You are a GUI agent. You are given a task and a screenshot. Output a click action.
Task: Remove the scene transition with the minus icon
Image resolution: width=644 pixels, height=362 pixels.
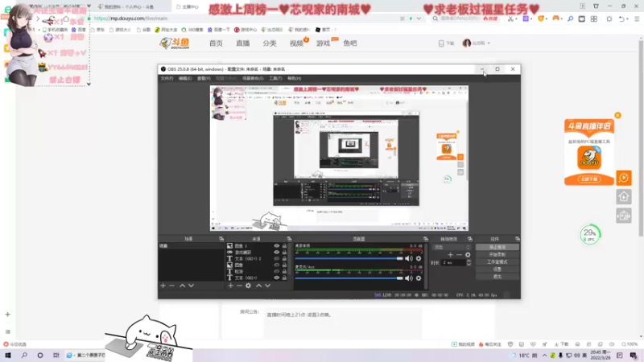point(459,255)
